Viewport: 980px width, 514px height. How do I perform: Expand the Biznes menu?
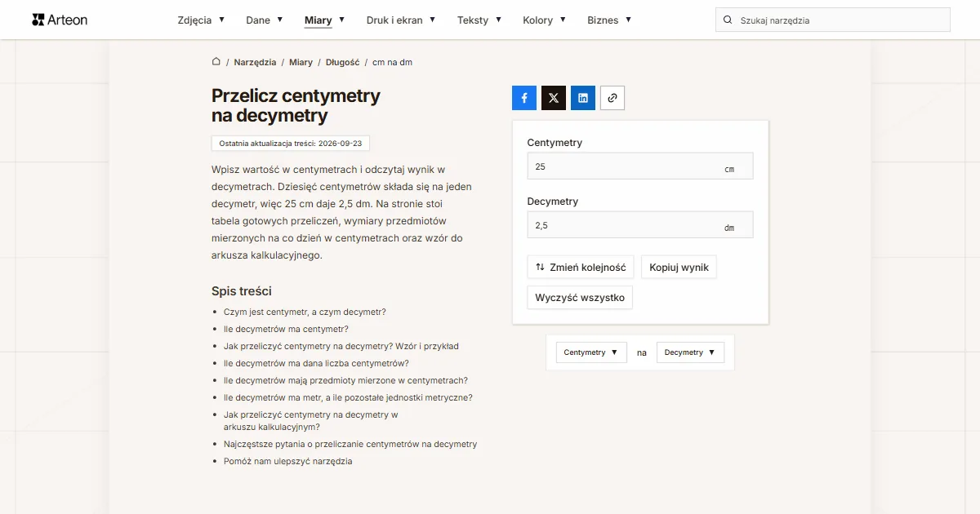point(609,20)
